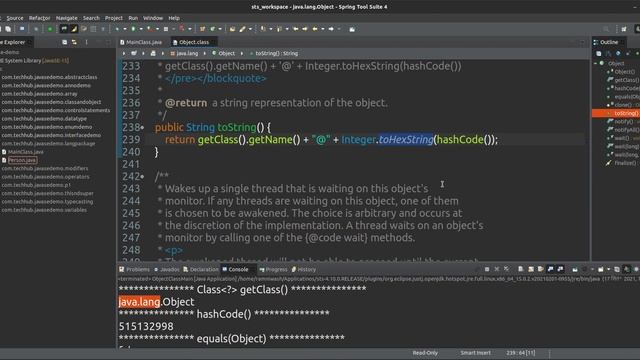Click Read-Only in the status bar

[425, 353]
